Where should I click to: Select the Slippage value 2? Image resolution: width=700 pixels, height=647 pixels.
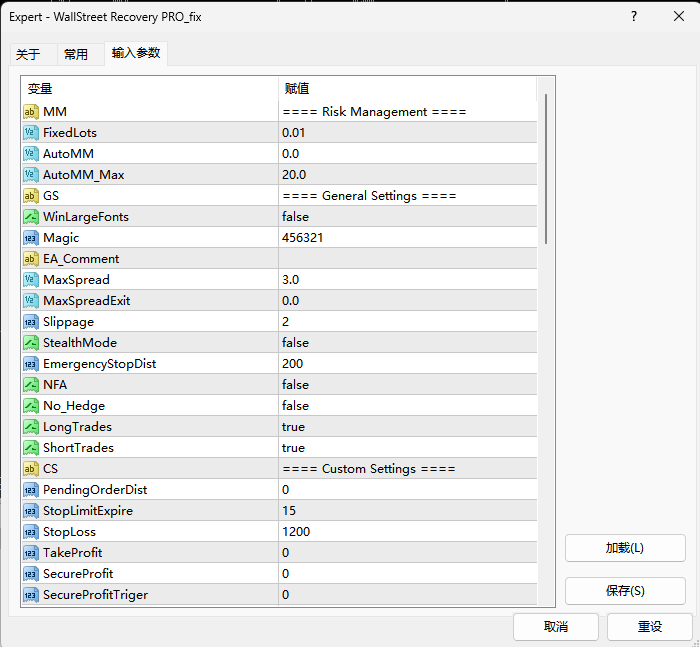point(408,321)
